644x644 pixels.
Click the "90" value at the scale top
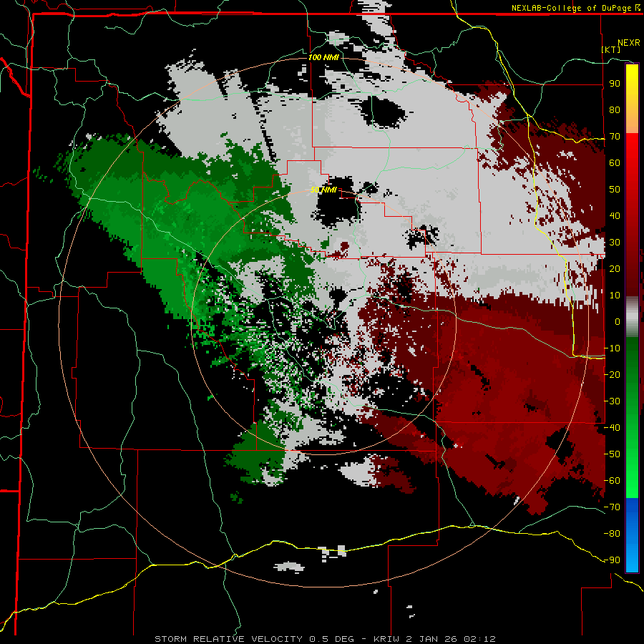pyautogui.click(x=615, y=84)
